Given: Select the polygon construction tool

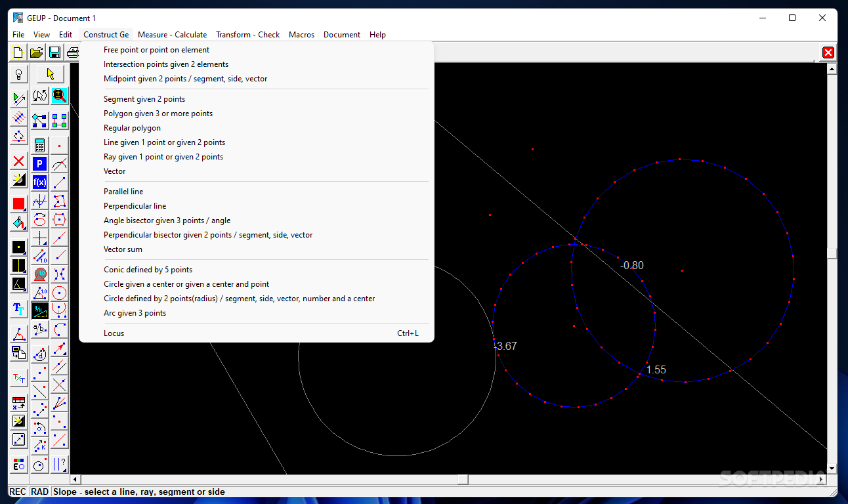Looking at the screenshot, I should (60, 200).
